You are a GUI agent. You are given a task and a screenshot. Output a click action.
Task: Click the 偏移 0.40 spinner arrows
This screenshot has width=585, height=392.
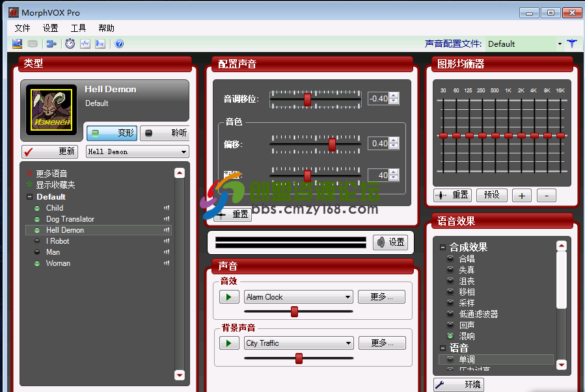(x=394, y=143)
